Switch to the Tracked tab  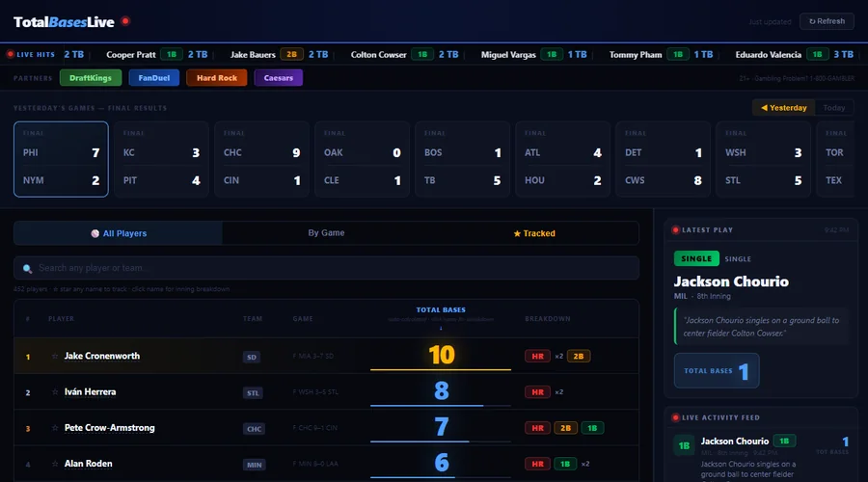point(534,233)
